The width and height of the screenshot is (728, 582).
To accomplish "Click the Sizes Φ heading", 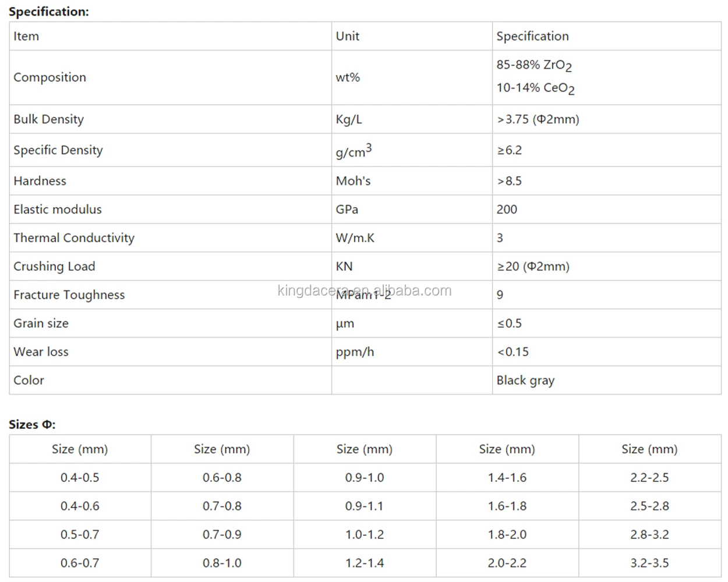I will coord(32,425).
